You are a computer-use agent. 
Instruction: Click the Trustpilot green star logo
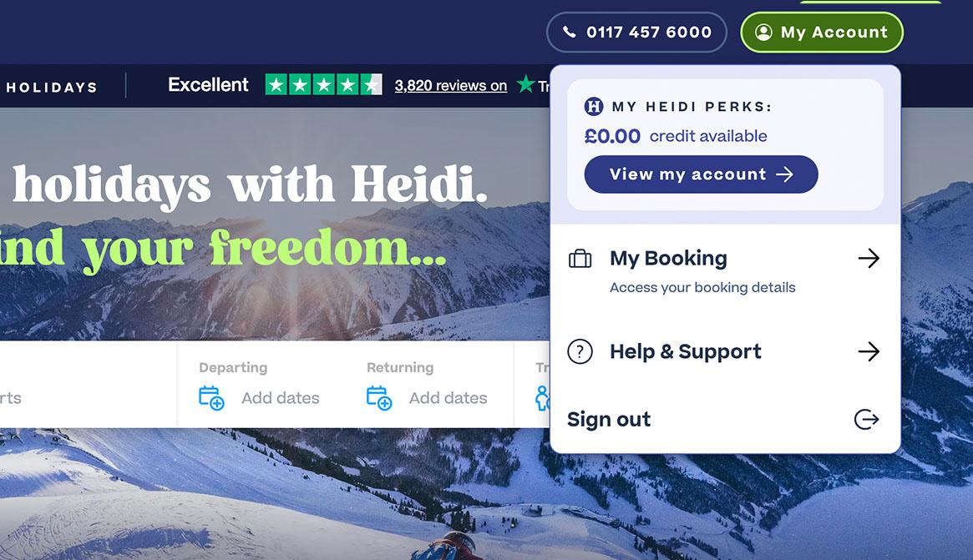(525, 83)
